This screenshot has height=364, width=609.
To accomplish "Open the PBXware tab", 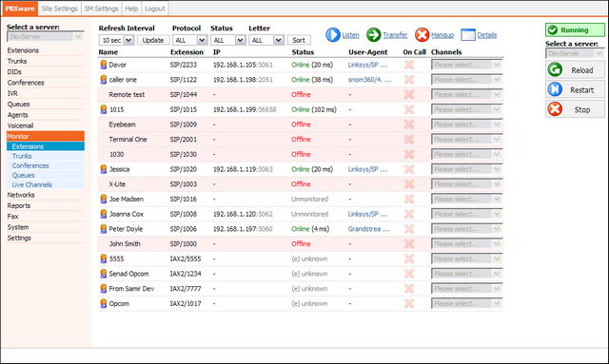I will pyautogui.click(x=20, y=9).
